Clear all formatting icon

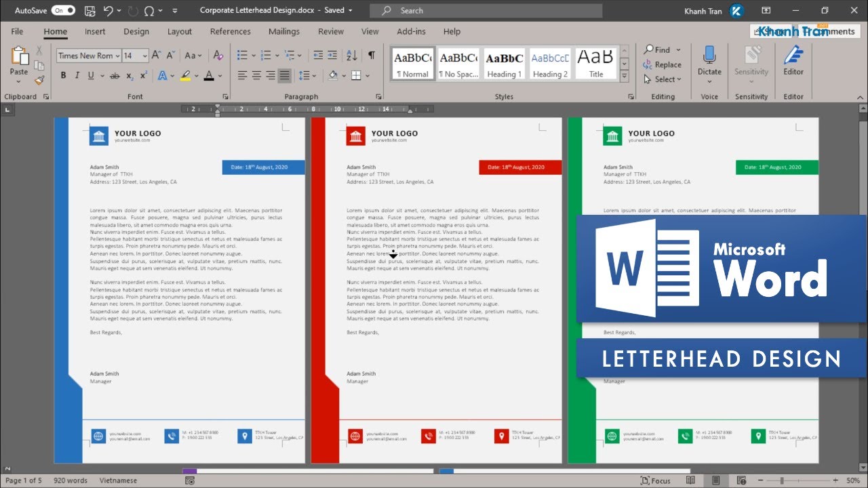click(218, 56)
